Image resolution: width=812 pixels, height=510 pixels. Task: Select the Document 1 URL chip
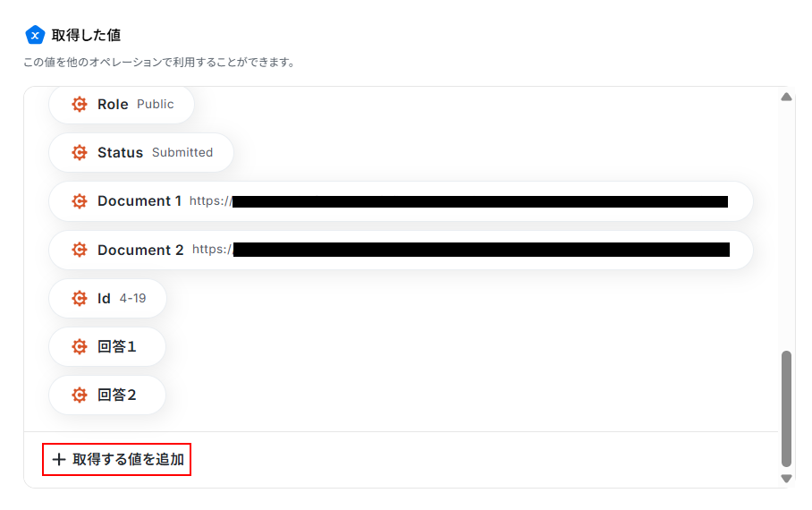tap(401, 201)
